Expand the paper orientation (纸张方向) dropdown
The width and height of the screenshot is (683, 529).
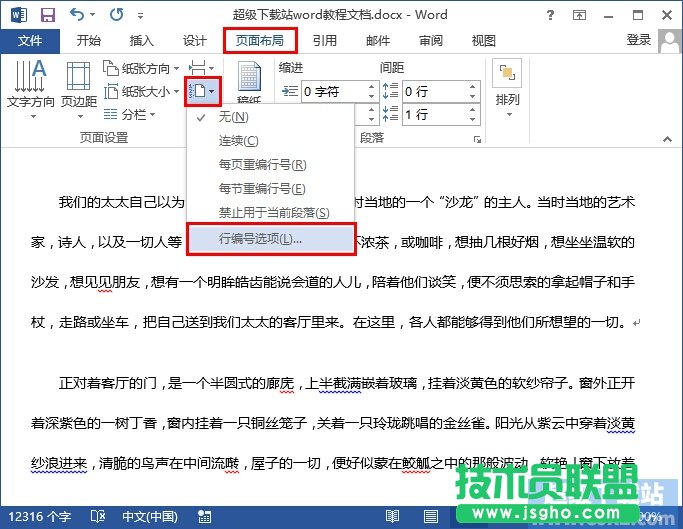143,68
